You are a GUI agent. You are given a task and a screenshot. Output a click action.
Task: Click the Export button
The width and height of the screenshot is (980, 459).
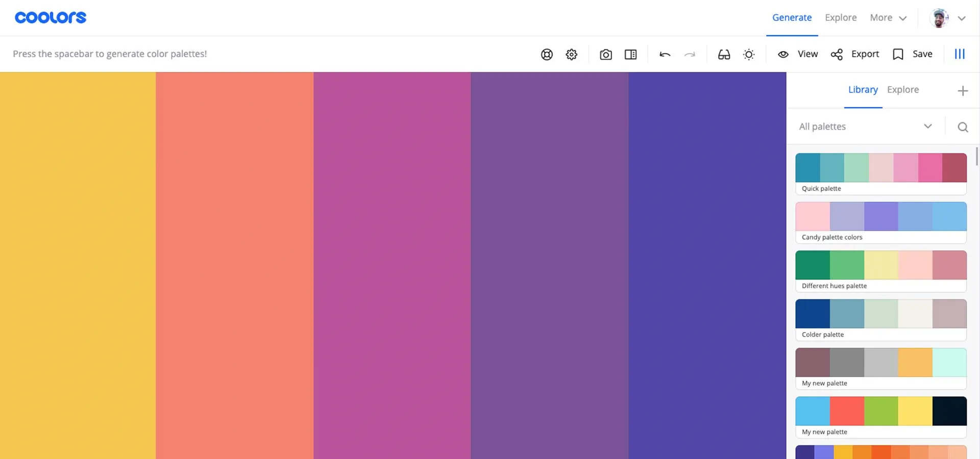[855, 54]
